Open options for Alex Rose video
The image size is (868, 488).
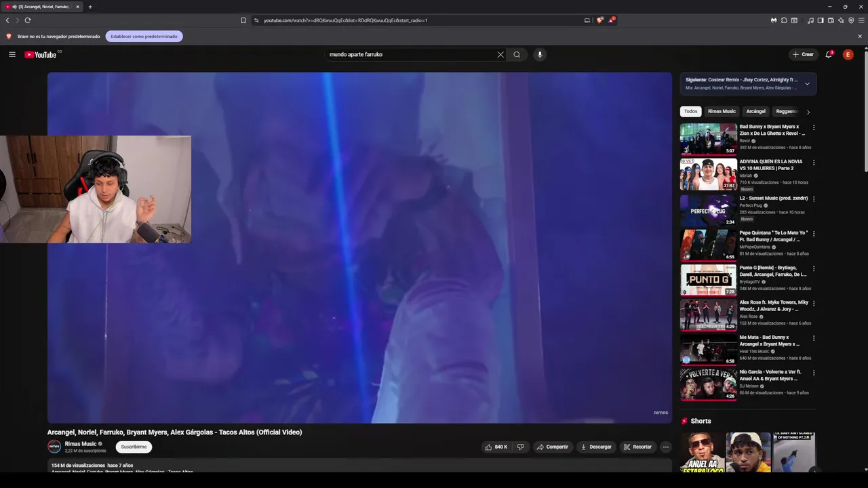pyautogui.click(x=814, y=303)
